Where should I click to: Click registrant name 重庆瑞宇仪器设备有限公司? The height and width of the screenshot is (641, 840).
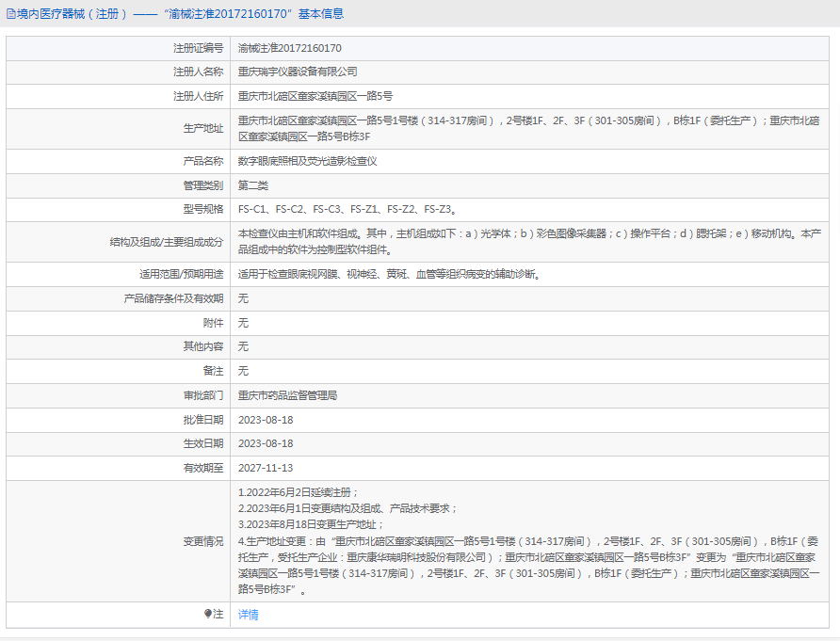[298, 72]
